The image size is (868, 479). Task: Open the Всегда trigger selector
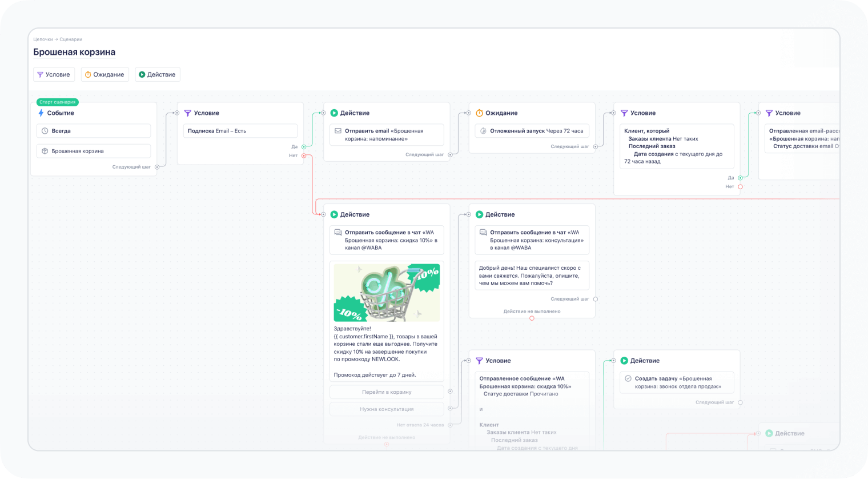94,131
